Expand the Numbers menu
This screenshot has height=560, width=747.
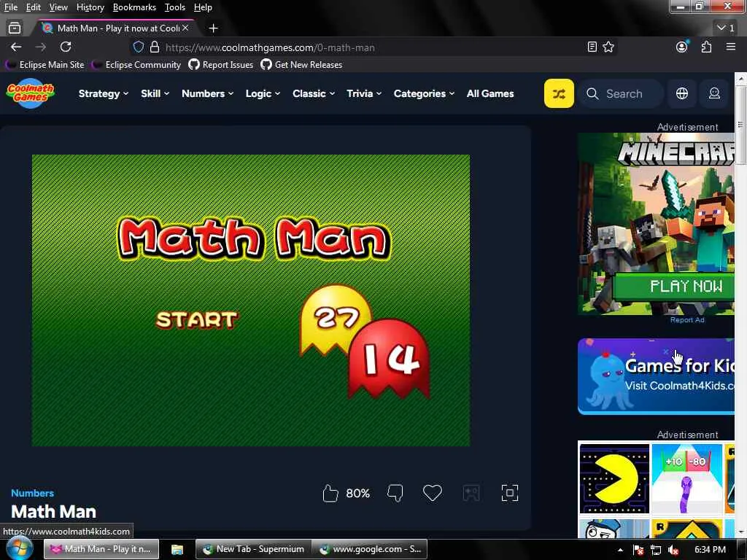[x=207, y=94]
